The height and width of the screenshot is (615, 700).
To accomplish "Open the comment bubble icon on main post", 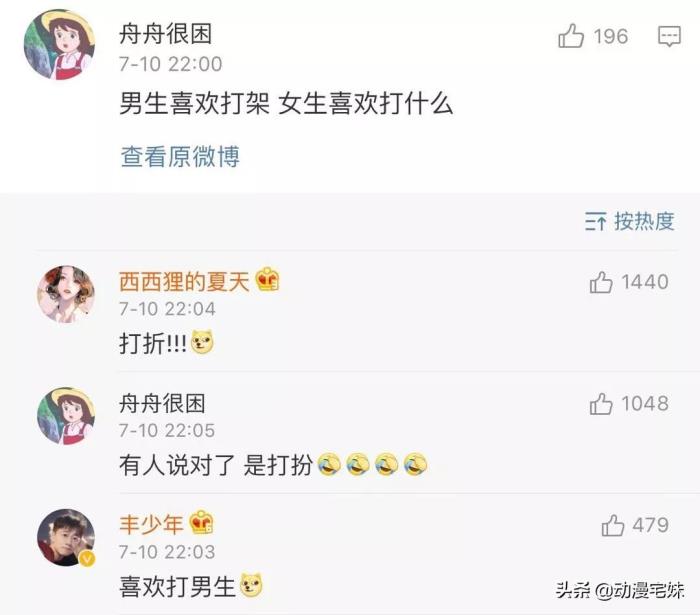I will [669, 36].
